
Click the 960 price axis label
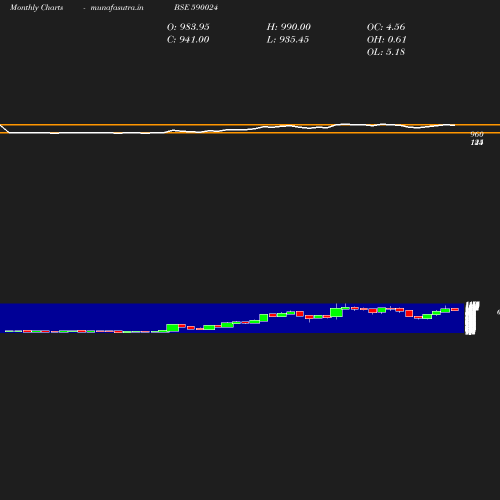477,134
